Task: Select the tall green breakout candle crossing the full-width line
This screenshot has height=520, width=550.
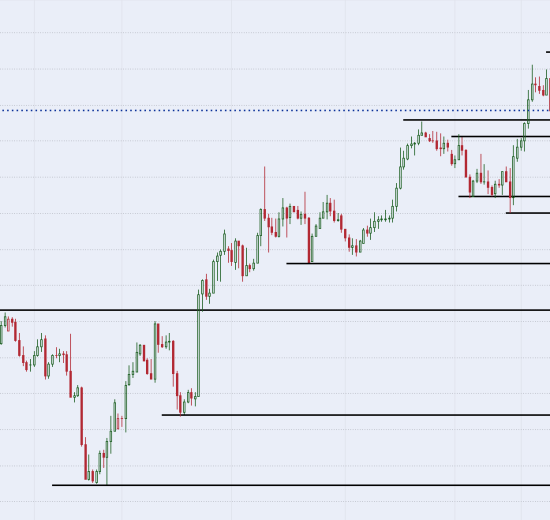Action: (x=199, y=345)
